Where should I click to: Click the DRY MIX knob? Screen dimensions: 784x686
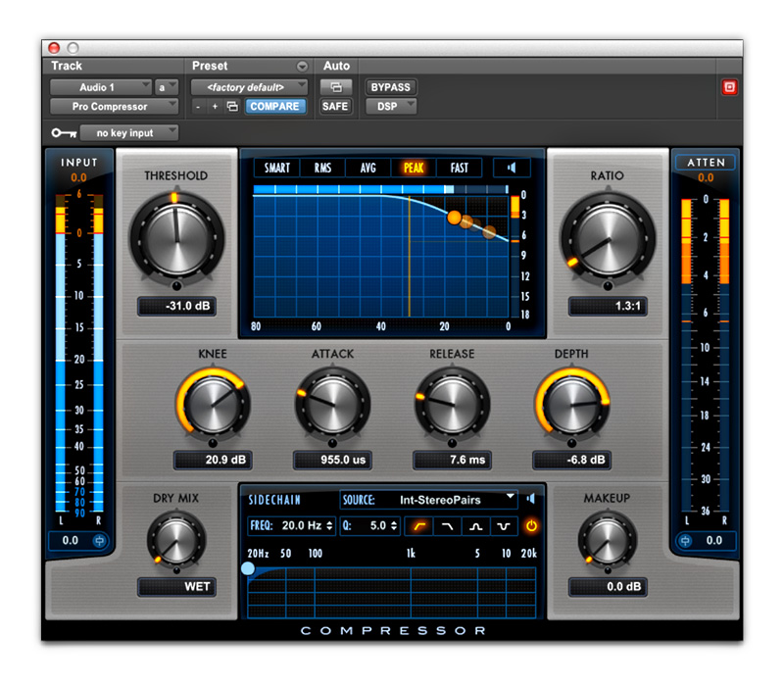[176, 541]
